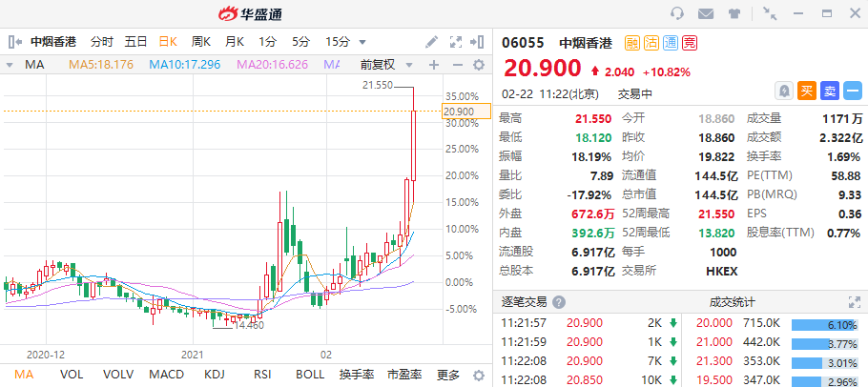Image resolution: width=868 pixels, height=387 pixels.
Task: Remove stock from watchlist minus button
Action: coord(853,92)
